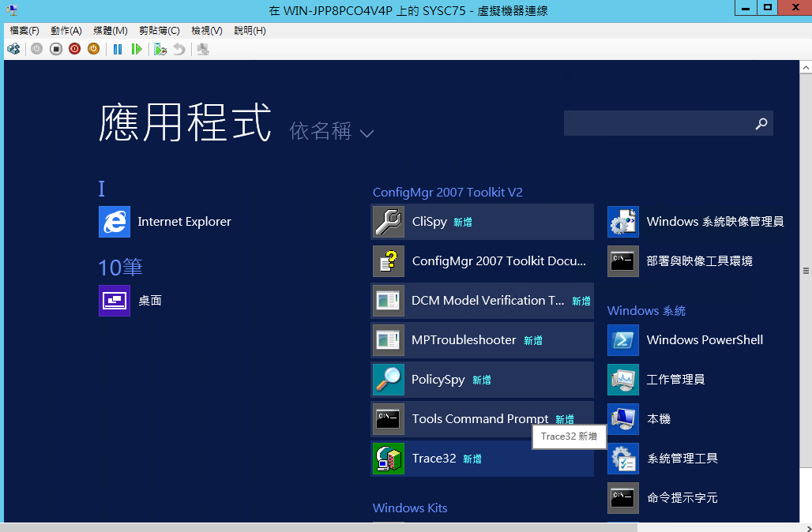This screenshot has width=812, height=532.
Task: Launch the PolicySpy magnifier icon
Action: tap(389, 380)
